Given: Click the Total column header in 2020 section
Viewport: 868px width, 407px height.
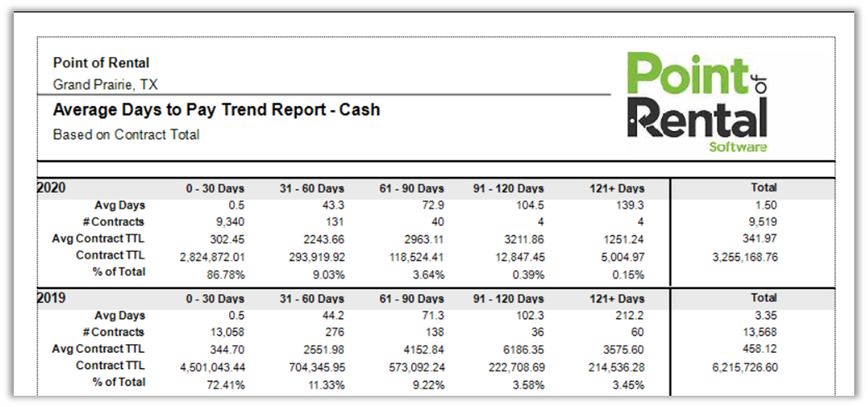Looking at the screenshot, I should pyautogui.click(x=764, y=187).
